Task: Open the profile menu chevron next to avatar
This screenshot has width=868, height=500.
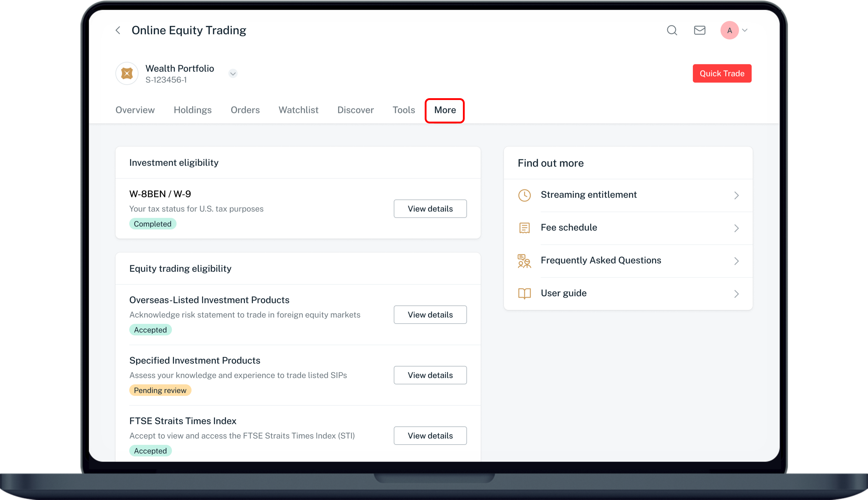Action: click(x=745, y=30)
